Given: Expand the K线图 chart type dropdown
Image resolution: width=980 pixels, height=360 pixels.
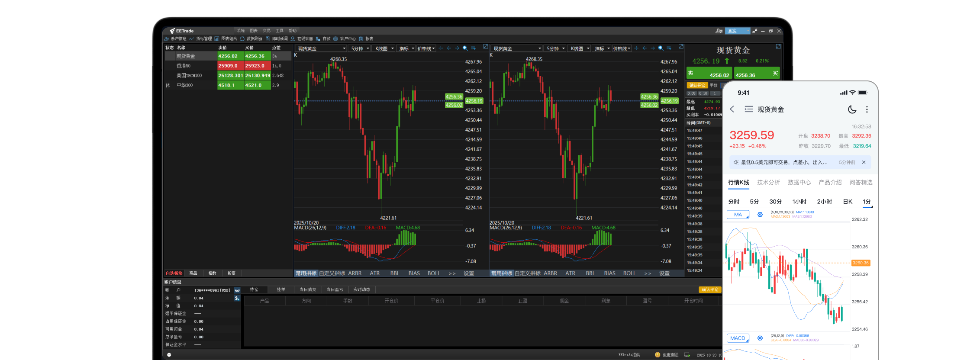Looking at the screenshot, I should coord(384,48).
